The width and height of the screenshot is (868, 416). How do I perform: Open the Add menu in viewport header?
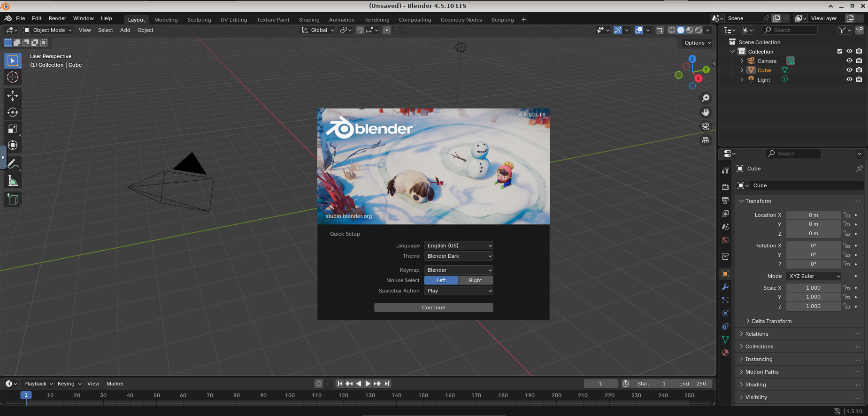125,30
